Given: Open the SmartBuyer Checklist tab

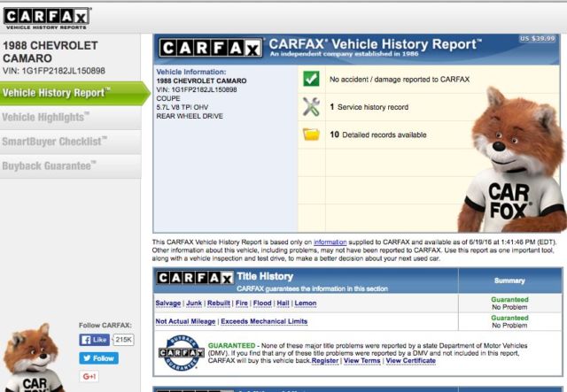Looking at the screenshot, I should pos(71,142).
